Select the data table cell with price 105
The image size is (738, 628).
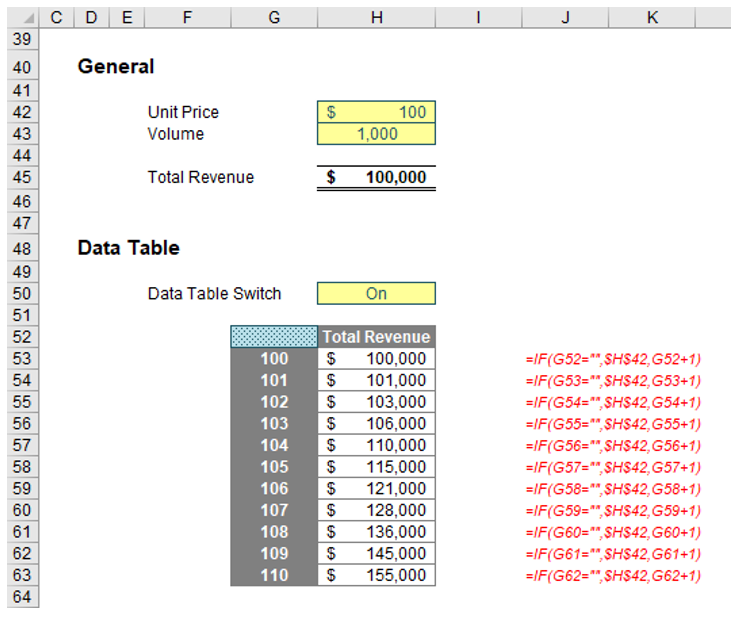point(274,467)
